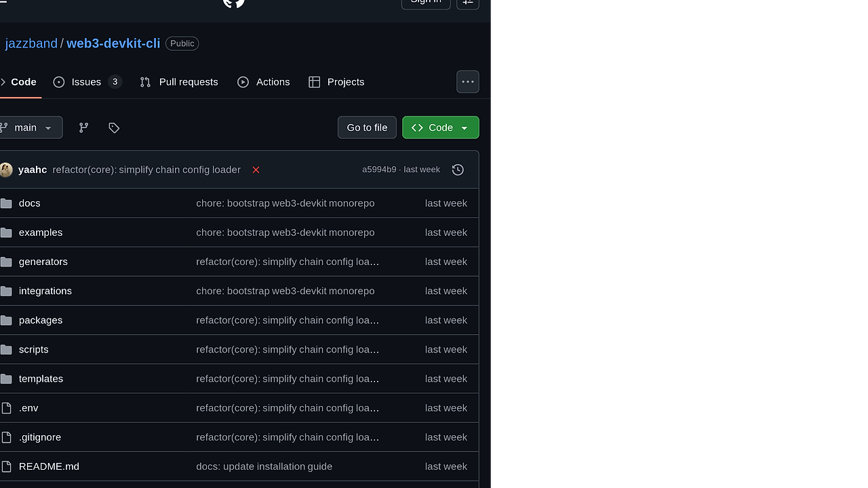868x488 pixels.
Task: Open the Actions tab
Action: pyautogui.click(x=264, y=82)
